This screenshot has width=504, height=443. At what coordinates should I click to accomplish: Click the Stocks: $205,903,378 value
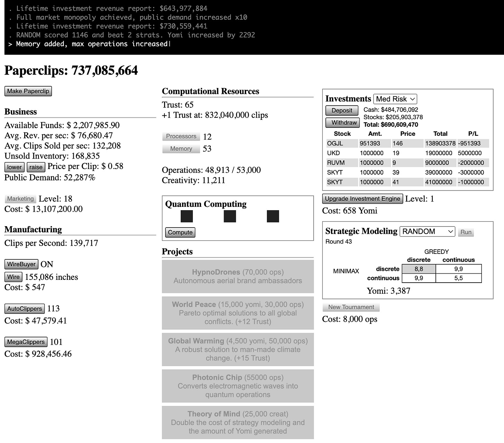[x=393, y=117]
